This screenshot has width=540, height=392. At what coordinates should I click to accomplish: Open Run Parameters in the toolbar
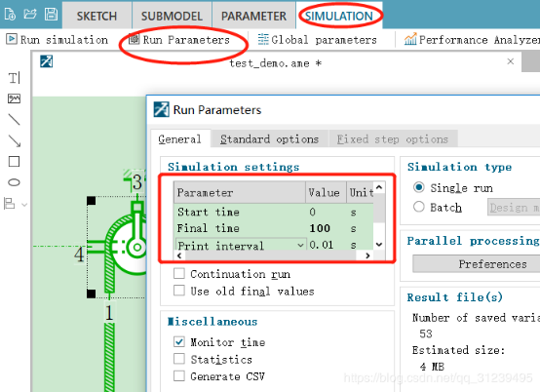179,40
